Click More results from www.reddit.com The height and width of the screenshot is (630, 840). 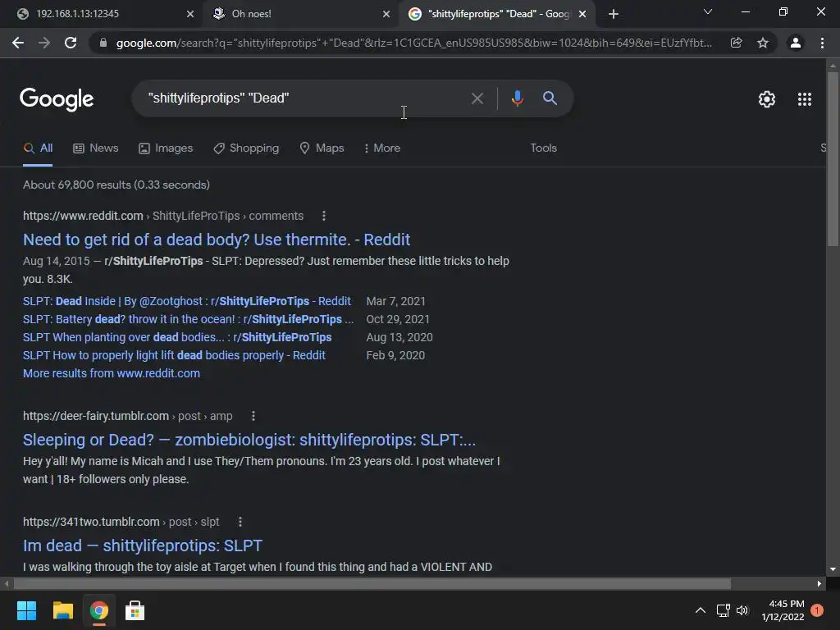pyautogui.click(x=112, y=373)
